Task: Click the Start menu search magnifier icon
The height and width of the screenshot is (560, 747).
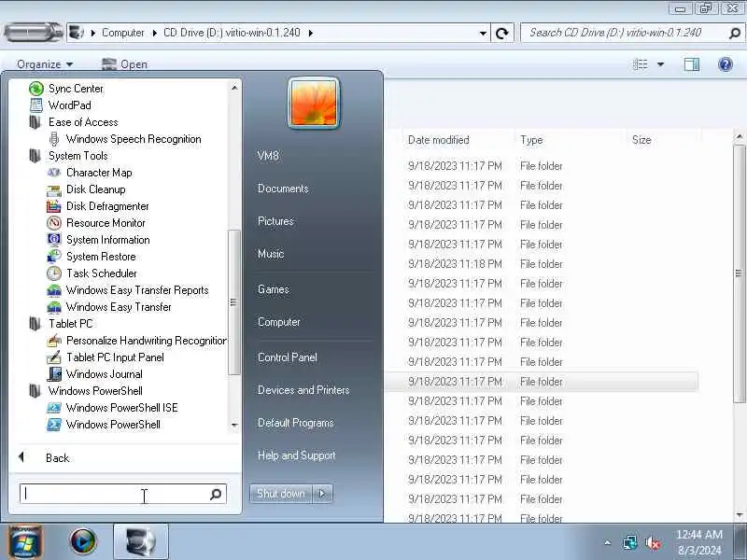Action: coord(216,495)
